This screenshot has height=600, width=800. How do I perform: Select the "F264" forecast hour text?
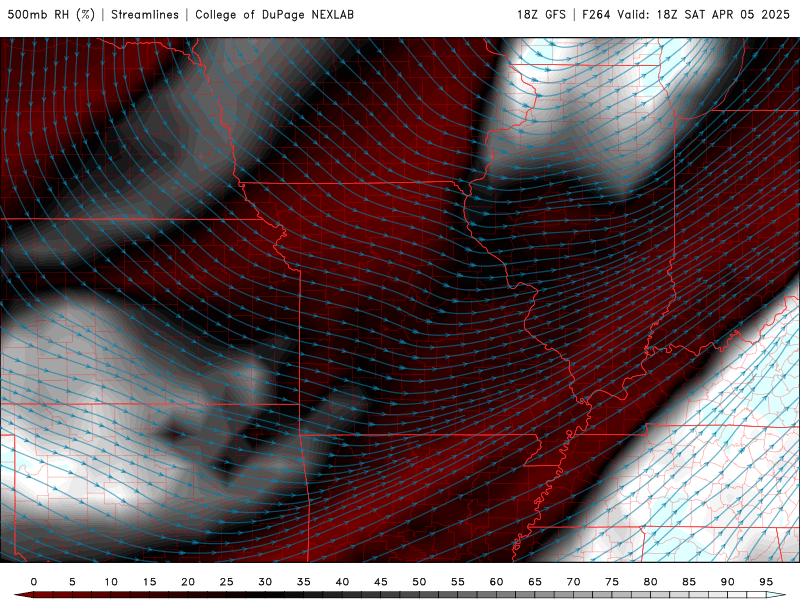596,15
